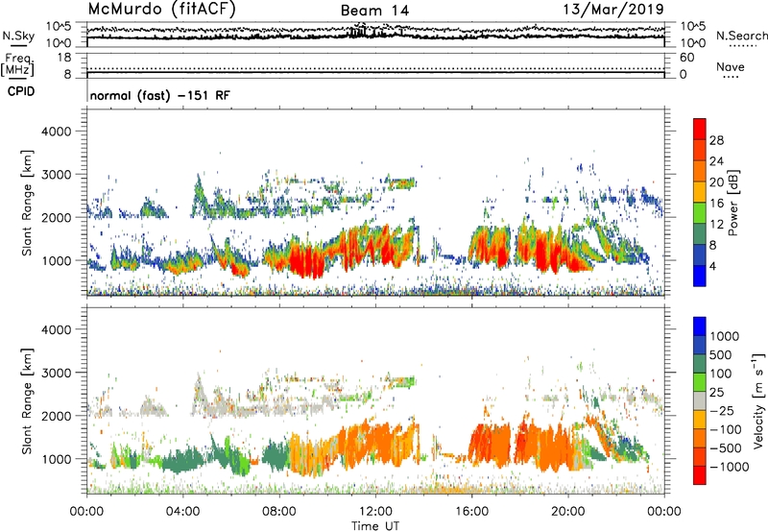The height and width of the screenshot is (532, 768).
Task: Click the "28" tick on Power colorbar
Action: [716, 140]
